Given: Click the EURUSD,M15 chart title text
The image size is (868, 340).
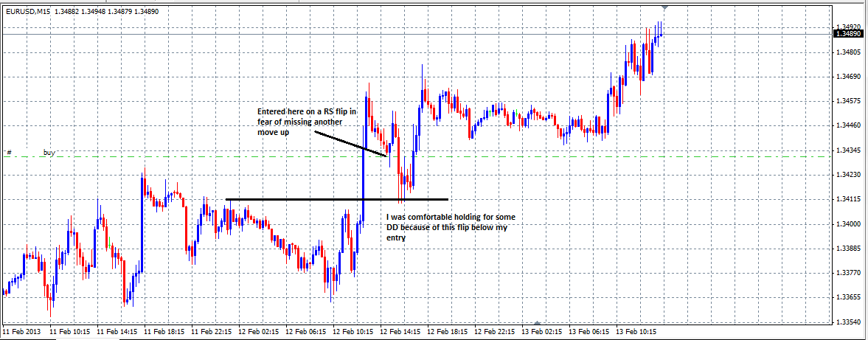Looking at the screenshot, I should point(27,12).
